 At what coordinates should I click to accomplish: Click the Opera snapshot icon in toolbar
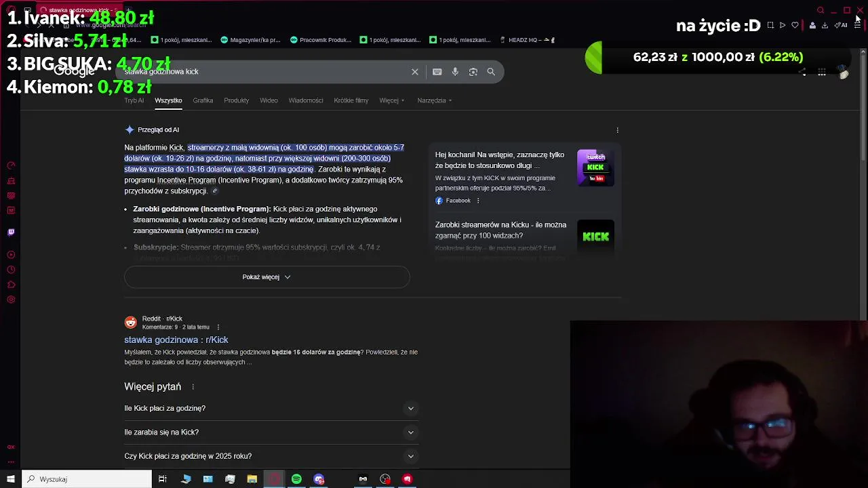770,25
